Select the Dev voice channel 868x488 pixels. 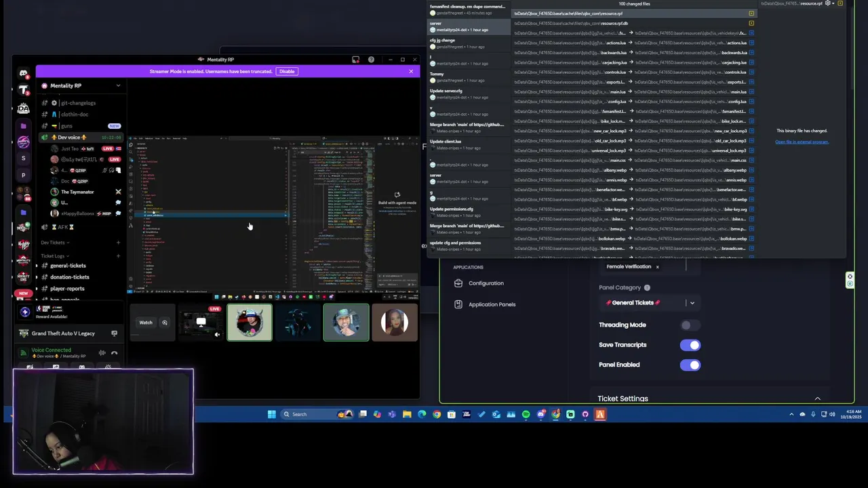point(80,138)
